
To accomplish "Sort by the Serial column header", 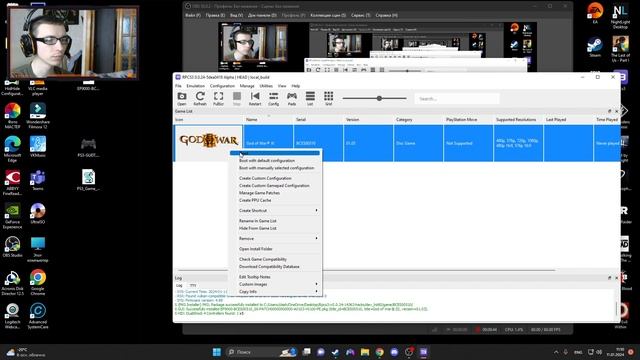I will pyautogui.click(x=318, y=120).
